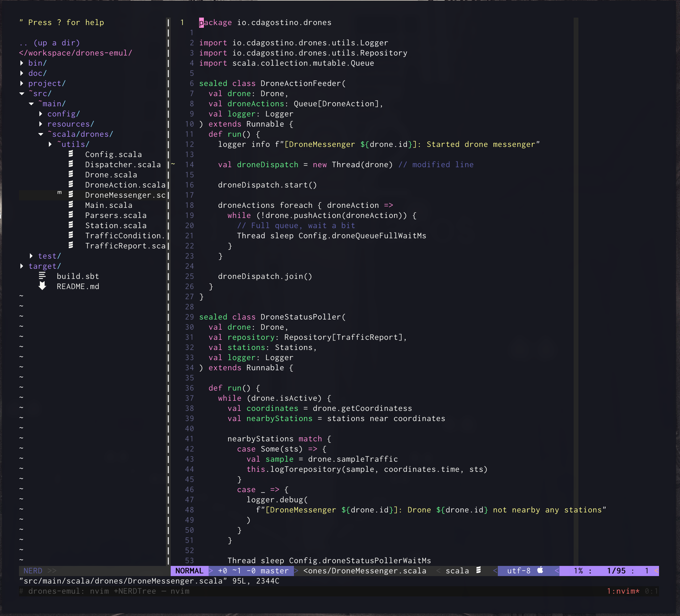Click the NERD label in tree statusline

[33, 571]
